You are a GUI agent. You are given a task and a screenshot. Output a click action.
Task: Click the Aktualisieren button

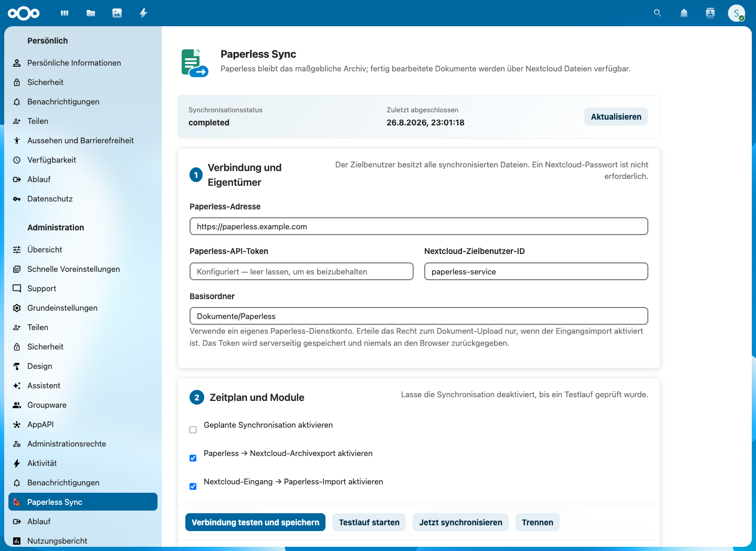616,116
